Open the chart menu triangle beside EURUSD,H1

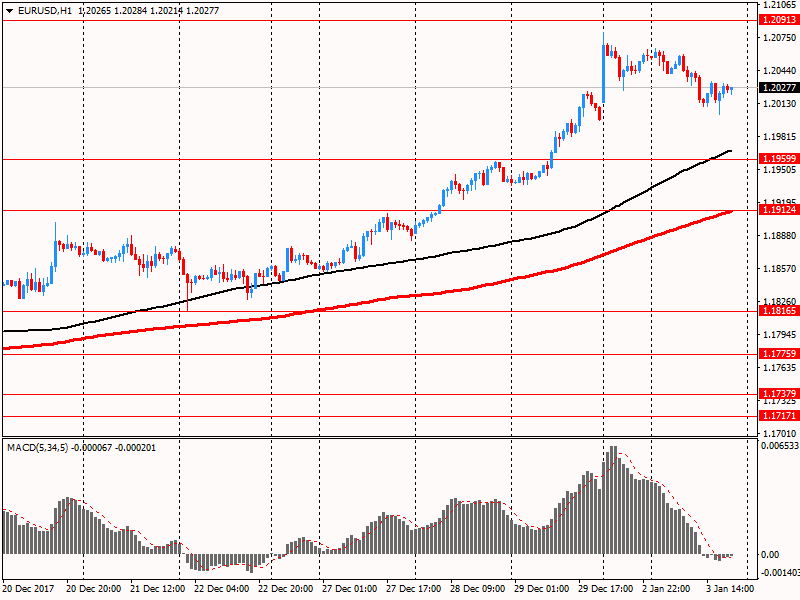9,11
